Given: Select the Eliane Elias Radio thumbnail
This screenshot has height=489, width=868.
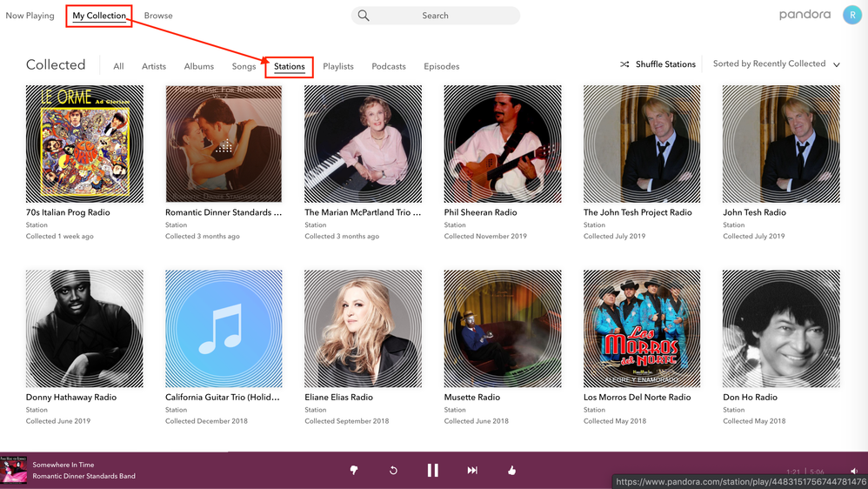Looking at the screenshot, I should tap(363, 328).
